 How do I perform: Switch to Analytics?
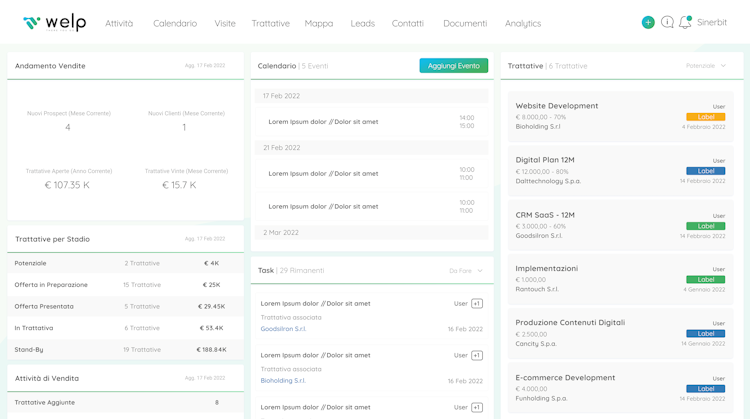click(523, 23)
